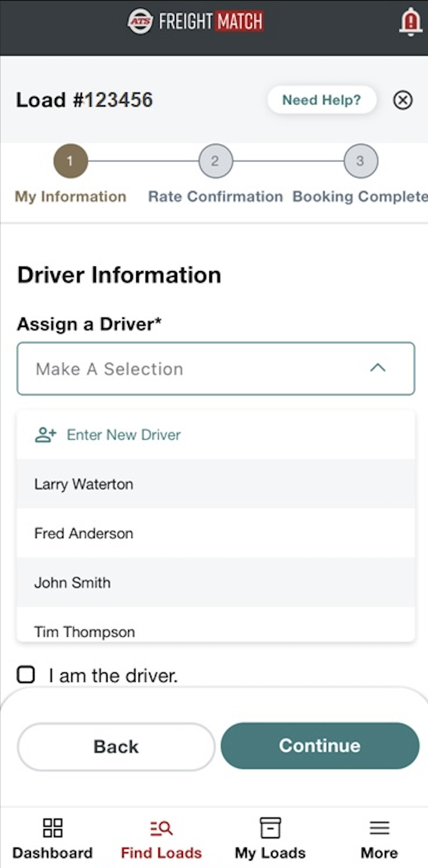
Task: Pick John Smith from the list
Action: (x=73, y=582)
